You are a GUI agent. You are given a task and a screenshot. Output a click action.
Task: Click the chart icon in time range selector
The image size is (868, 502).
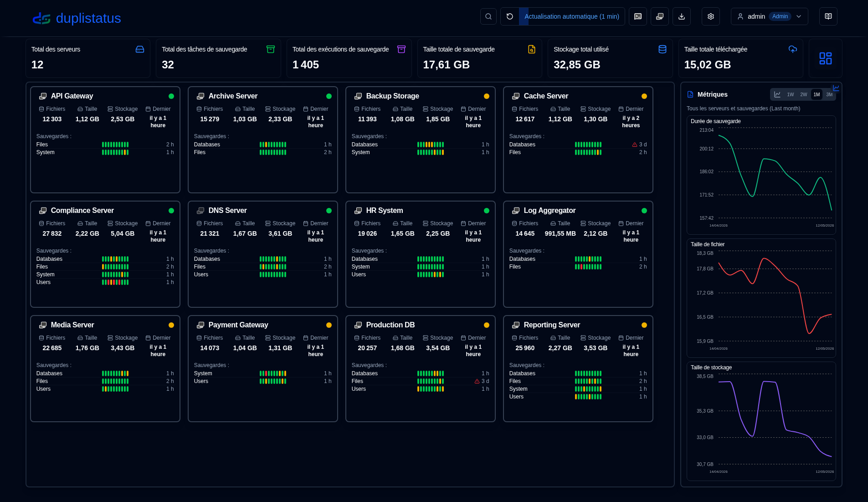click(777, 94)
